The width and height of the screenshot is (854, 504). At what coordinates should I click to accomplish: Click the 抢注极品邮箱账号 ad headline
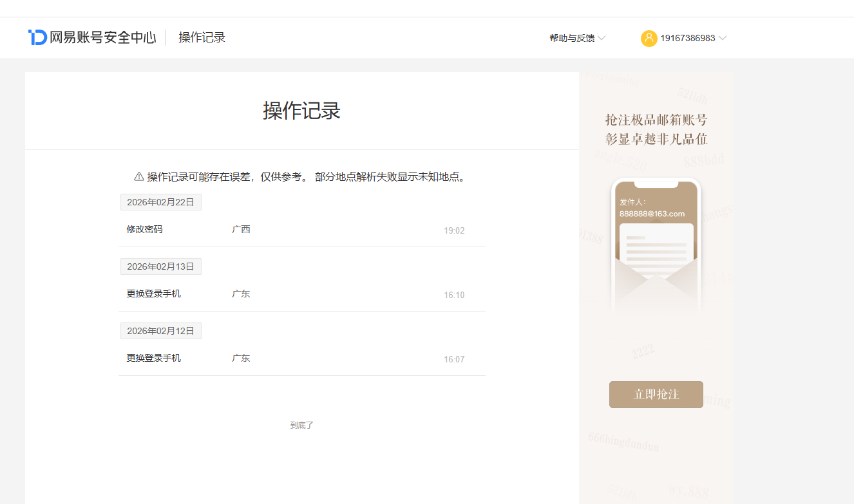[x=656, y=120]
